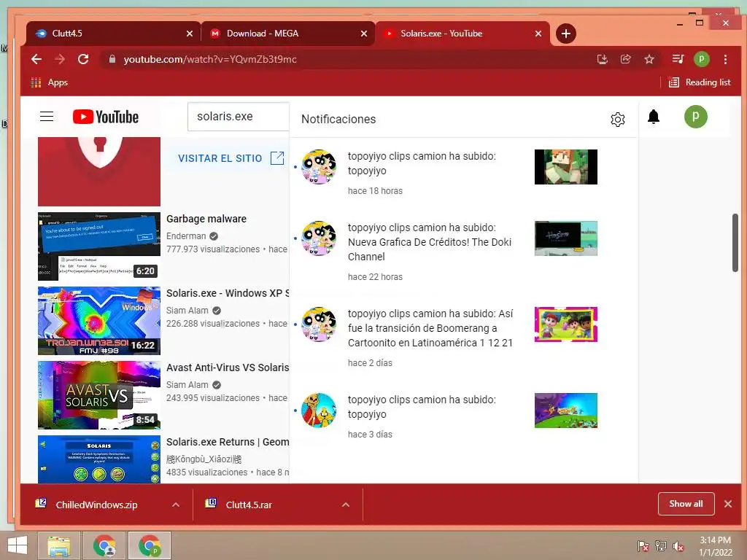Click Show all downloads
This screenshot has height=560, width=747.
[x=686, y=503]
